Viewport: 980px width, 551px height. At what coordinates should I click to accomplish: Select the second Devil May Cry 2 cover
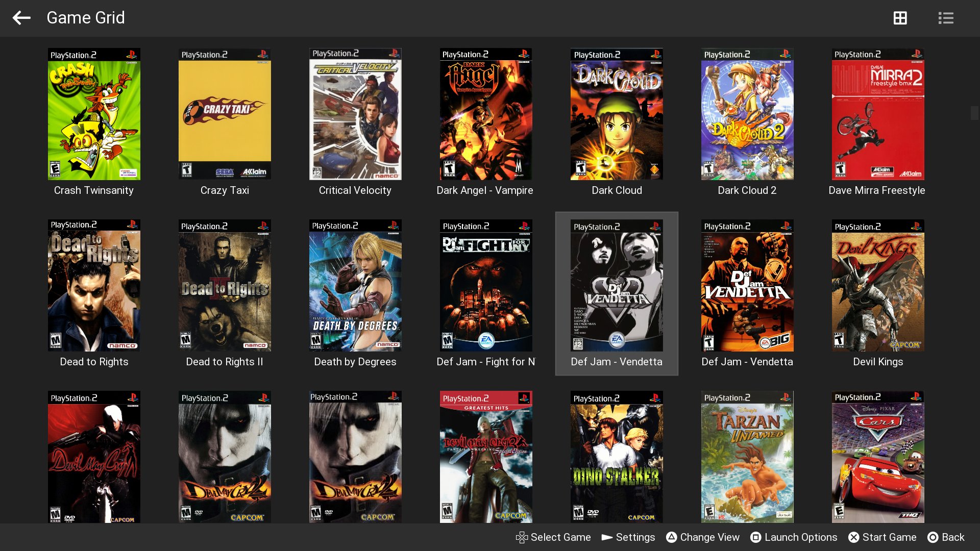click(x=355, y=457)
